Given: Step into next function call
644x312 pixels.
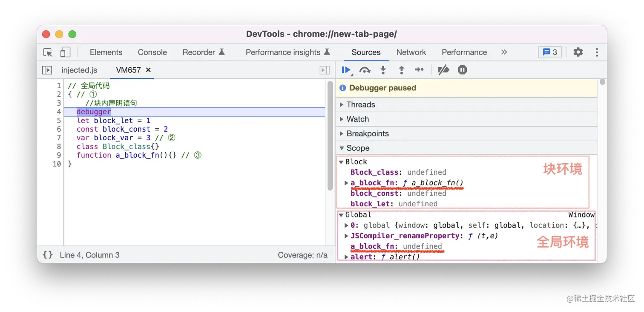Looking at the screenshot, I should (x=383, y=70).
